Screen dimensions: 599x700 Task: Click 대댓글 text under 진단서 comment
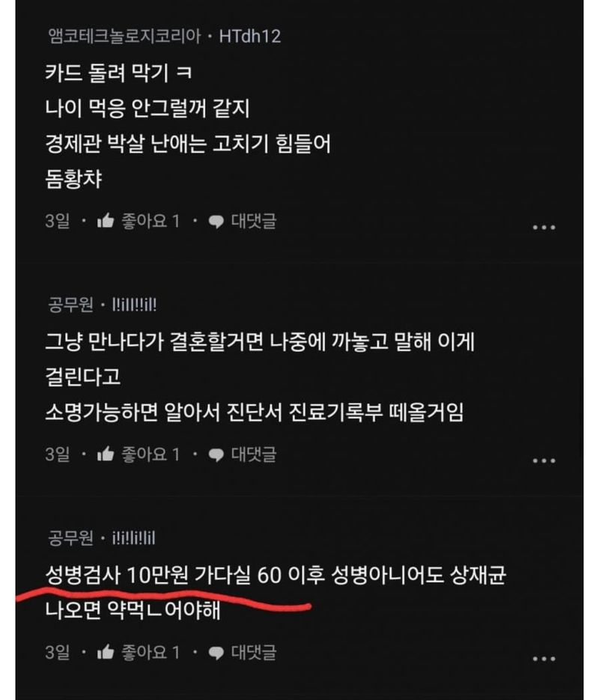click(254, 454)
